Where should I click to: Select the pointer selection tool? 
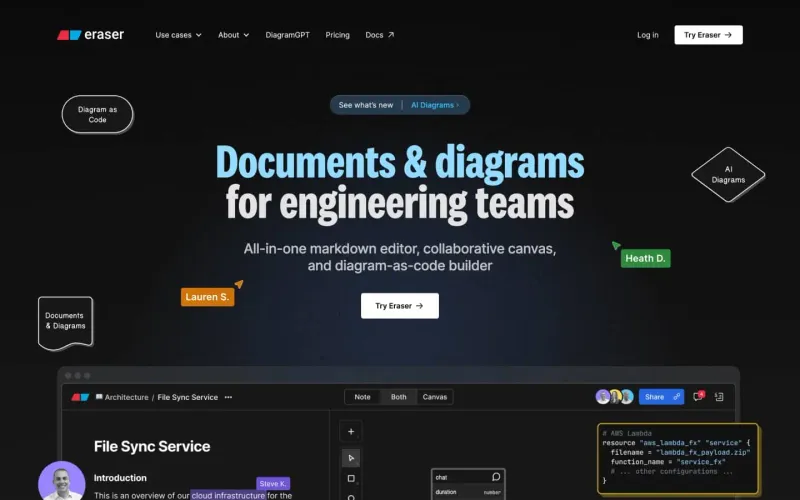click(351, 458)
